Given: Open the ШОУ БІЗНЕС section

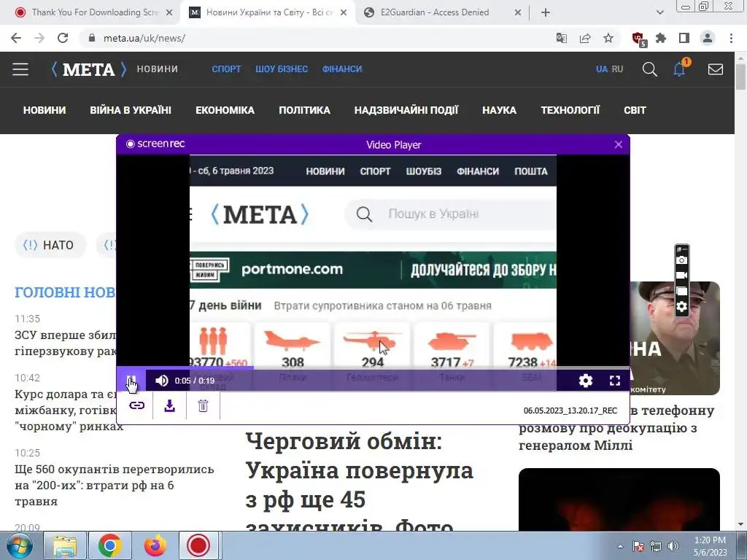Looking at the screenshot, I should (x=282, y=69).
